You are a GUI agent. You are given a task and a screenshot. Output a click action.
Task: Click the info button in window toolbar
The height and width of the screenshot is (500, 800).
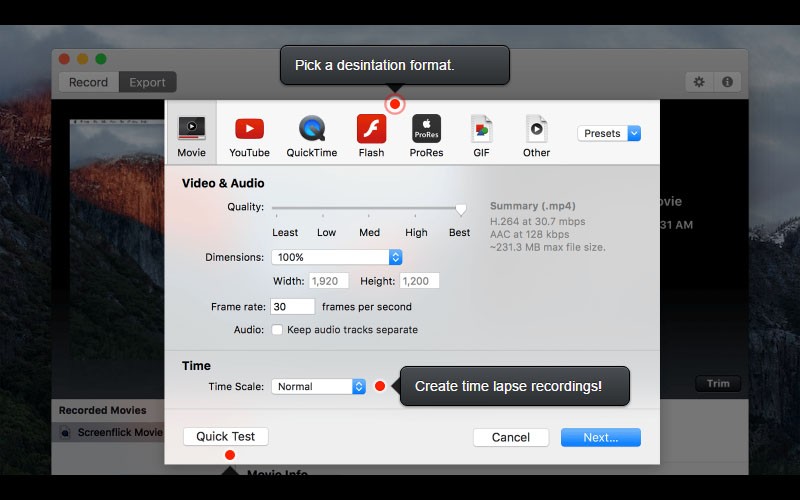point(728,82)
